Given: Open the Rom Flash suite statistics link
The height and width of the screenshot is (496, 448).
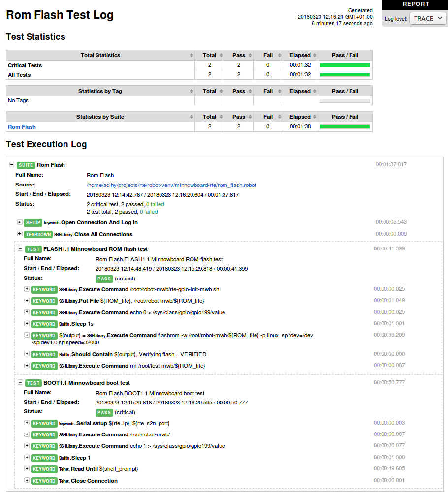Looking at the screenshot, I should point(22,127).
